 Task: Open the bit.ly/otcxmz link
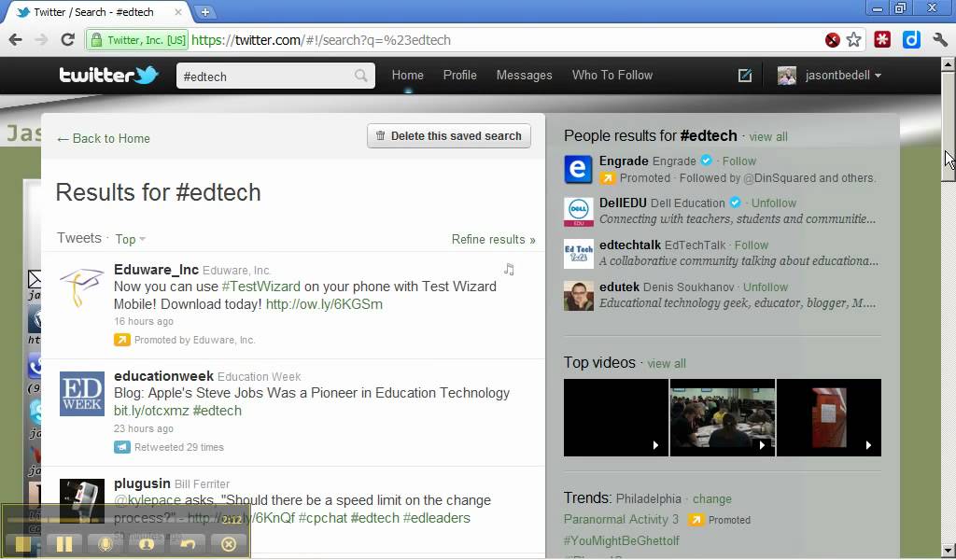click(x=151, y=411)
